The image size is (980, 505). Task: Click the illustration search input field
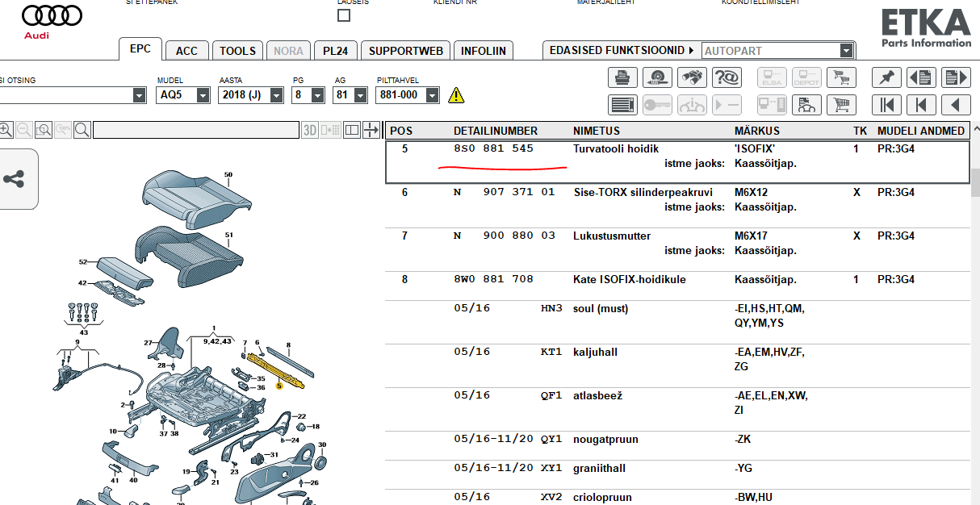(195, 130)
